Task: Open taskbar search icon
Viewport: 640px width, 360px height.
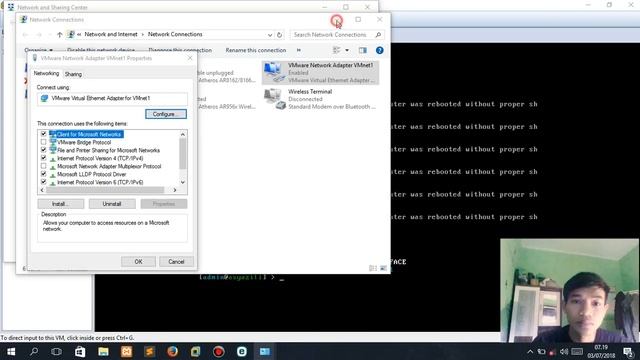Action: (x=34, y=351)
